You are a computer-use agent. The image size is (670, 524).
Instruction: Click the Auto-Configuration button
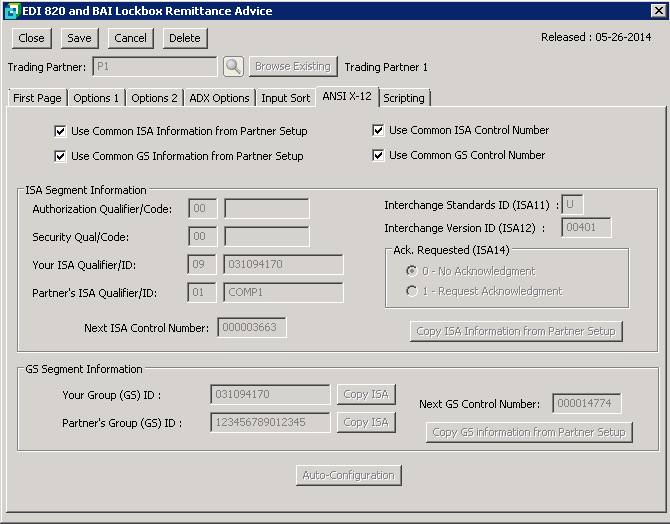348,475
